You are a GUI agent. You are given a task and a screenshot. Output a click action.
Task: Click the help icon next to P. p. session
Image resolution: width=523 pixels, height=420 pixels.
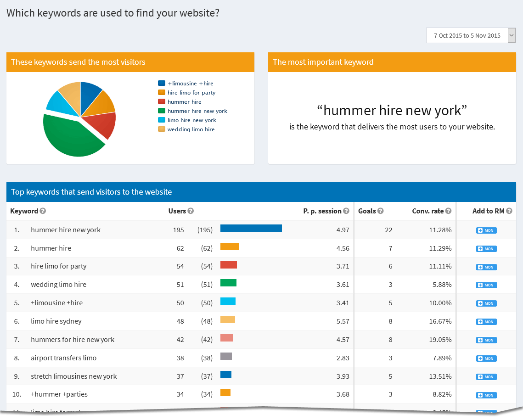click(x=346, y=211)
